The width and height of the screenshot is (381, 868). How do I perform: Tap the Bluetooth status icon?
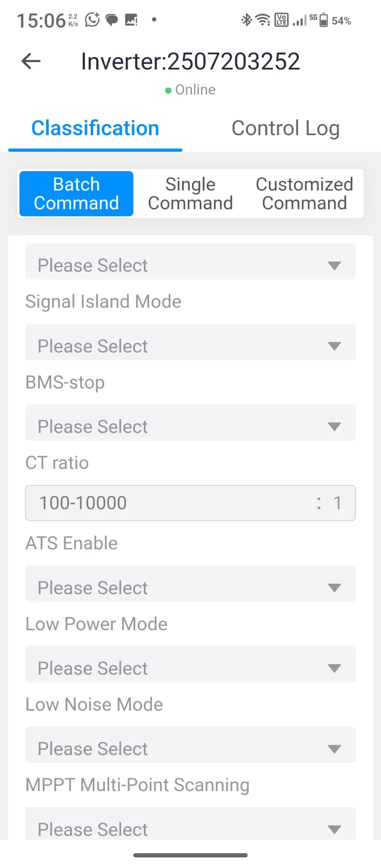coord(246,20)
